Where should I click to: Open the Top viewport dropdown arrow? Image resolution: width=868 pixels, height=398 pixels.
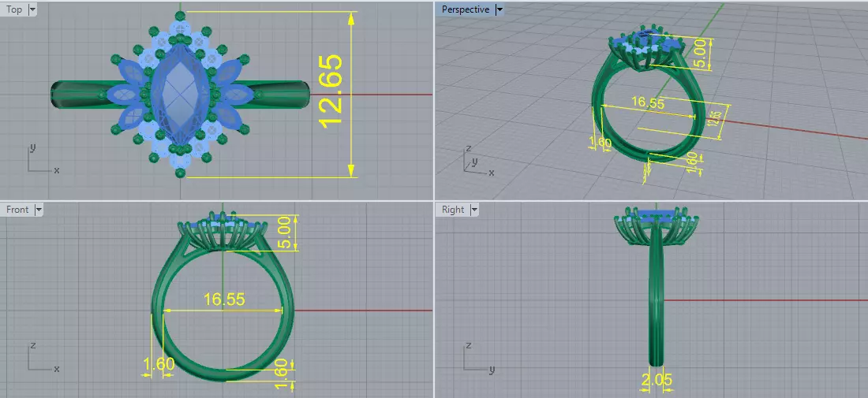(x=32, y=9)
